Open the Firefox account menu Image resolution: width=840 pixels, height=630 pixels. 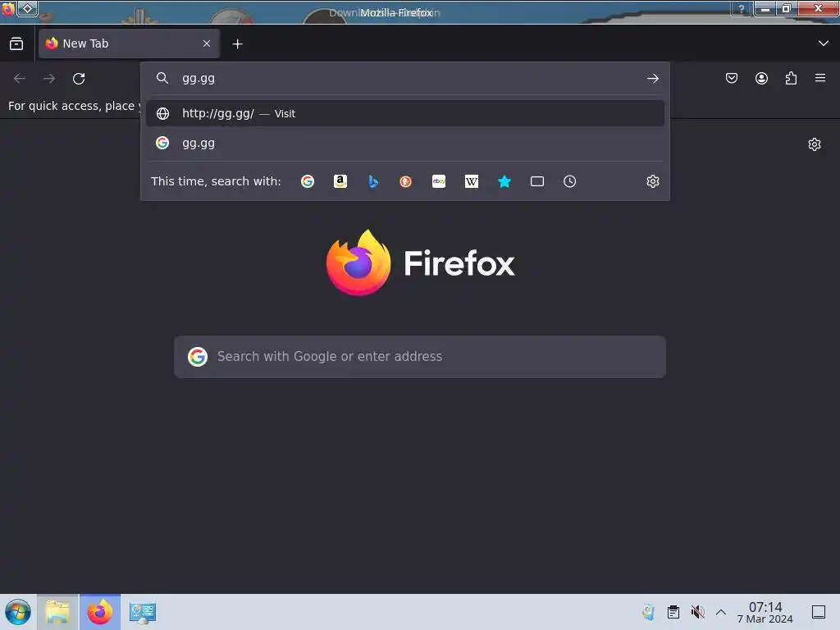[761, 79]
